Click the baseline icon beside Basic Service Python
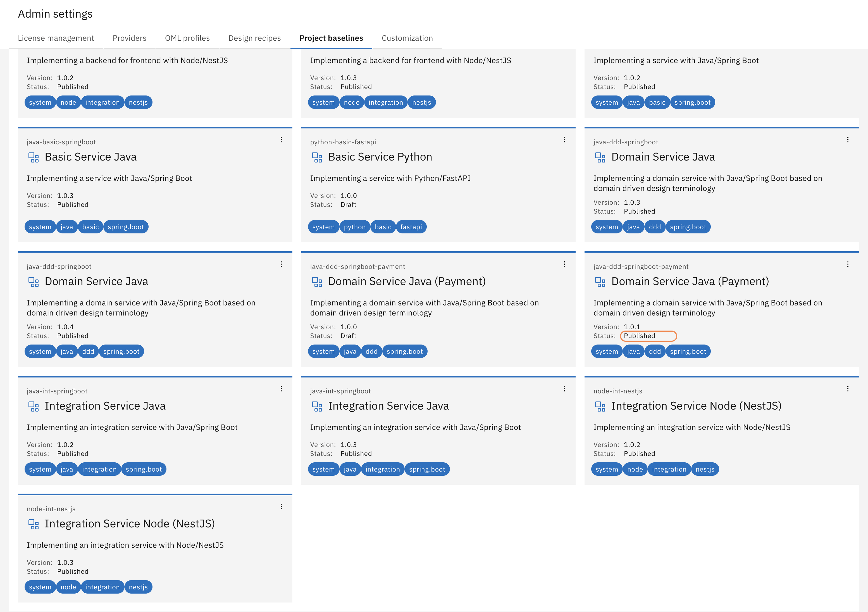 pos(317,157)
